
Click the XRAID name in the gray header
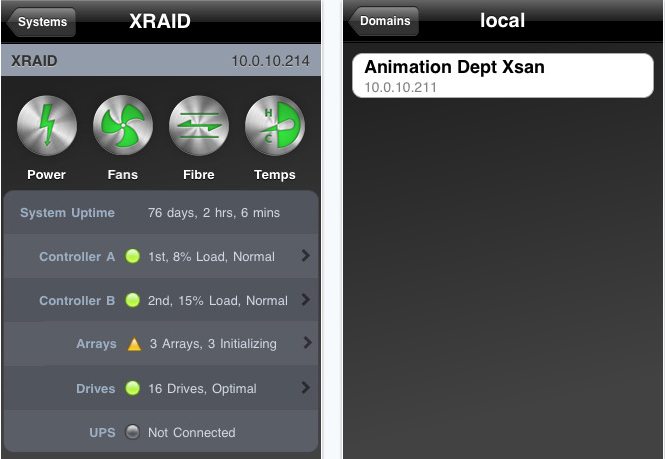click(x=34, y=61)
